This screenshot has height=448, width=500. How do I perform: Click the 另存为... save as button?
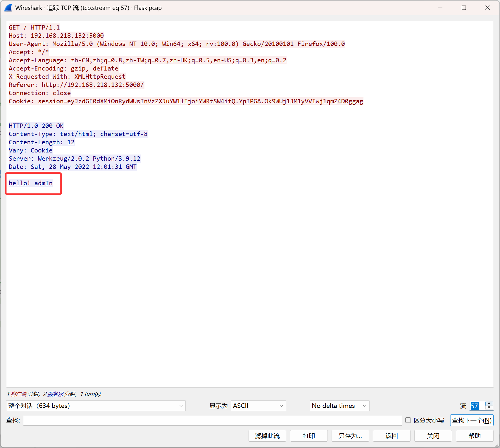(x=350, y=436)
